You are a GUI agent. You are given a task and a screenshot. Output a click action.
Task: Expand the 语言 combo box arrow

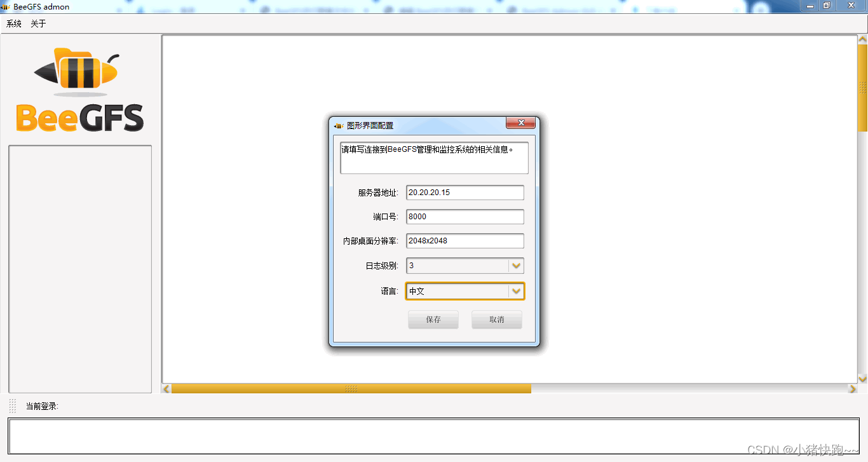click(516, 290)
